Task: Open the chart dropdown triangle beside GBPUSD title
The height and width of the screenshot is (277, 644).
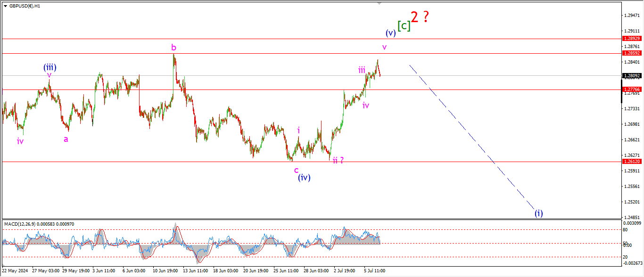Action: [5, 6]
